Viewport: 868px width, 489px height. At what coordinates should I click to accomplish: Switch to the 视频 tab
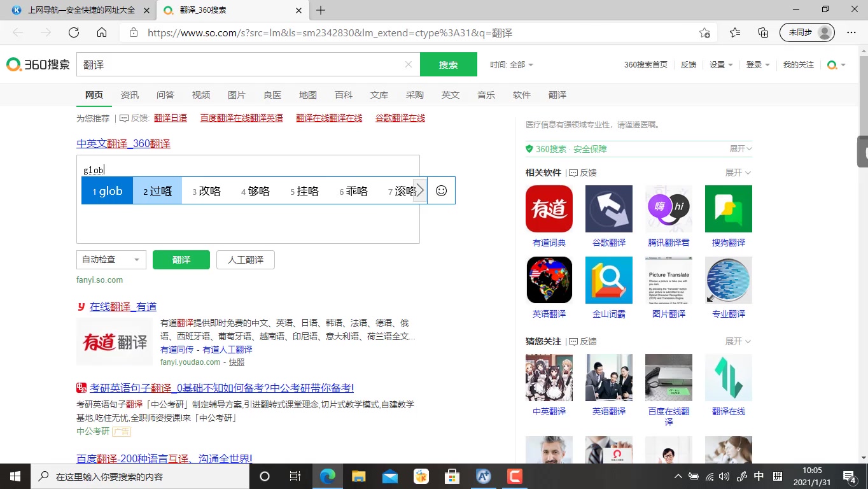pyautogui.click(x=201, y=95)
